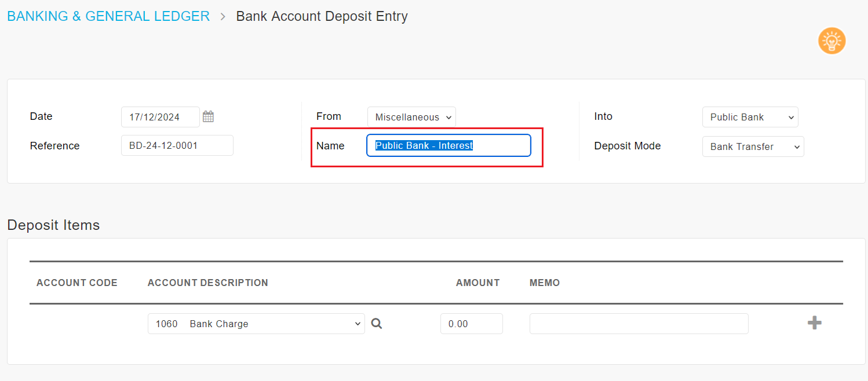868x381 pixels.
Task: Click the breadcrumb chevron separator
Action: click(223, 17)
